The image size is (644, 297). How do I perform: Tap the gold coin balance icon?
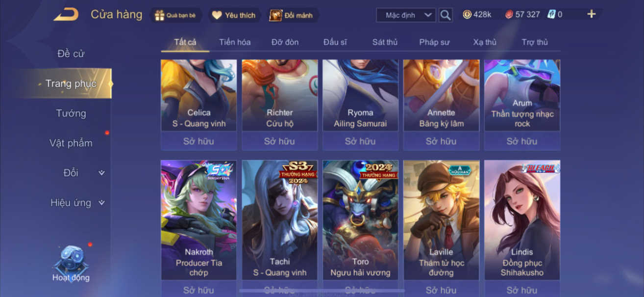click(x=468, y=15)
